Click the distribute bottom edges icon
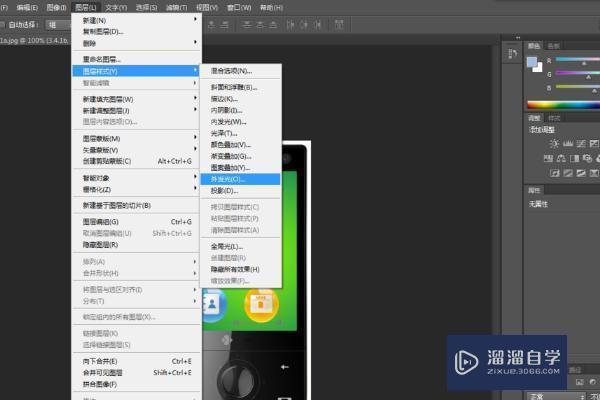Viewport: 600px width, 400px height. coord(273,25)
